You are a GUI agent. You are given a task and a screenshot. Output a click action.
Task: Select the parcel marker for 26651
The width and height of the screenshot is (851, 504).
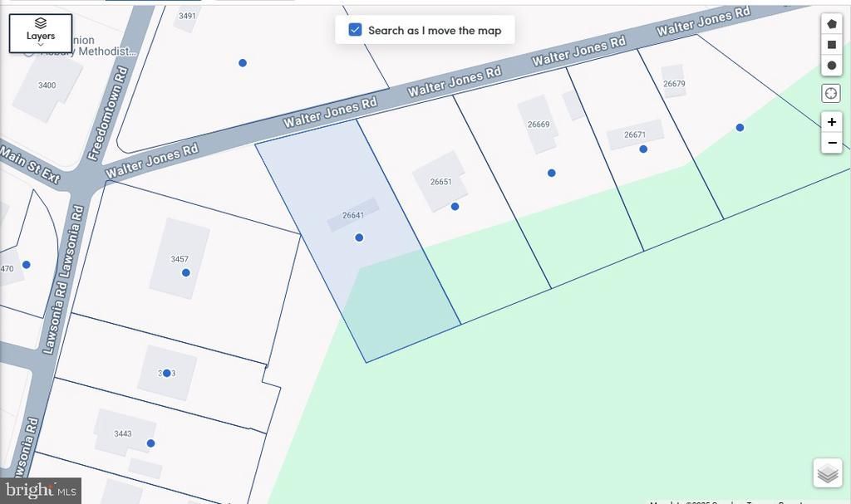(455, 207)
